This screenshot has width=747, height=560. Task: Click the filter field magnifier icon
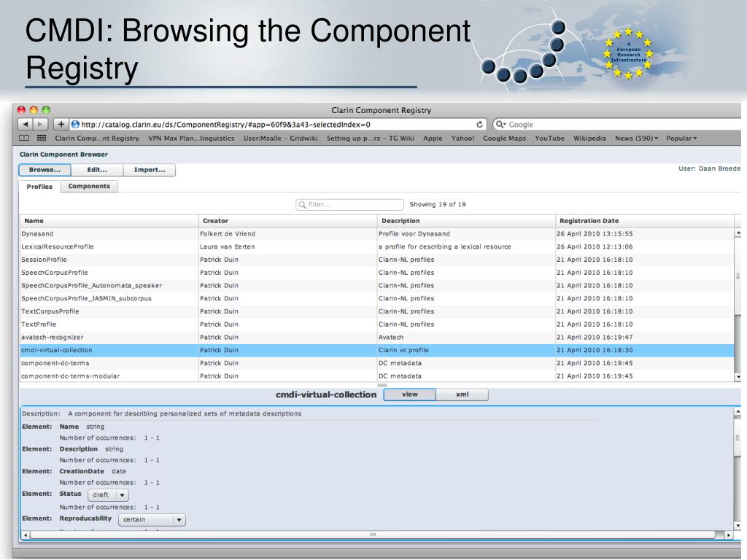point(302,205)
